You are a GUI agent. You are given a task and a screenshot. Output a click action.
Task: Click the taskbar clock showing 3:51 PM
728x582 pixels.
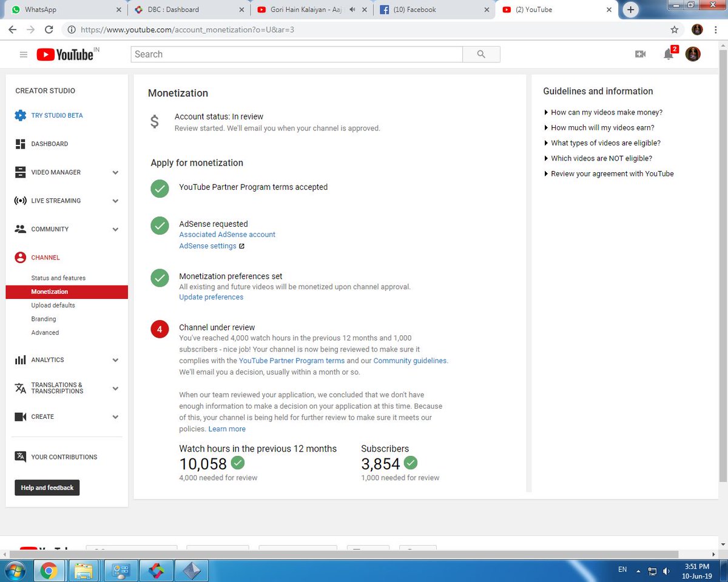(x=696, y=570)
